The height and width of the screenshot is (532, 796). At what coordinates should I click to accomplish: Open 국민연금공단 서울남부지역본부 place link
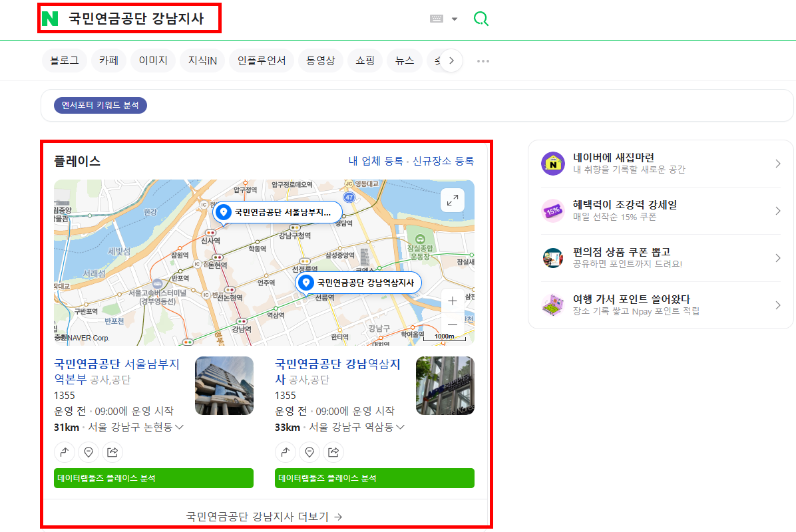pyautogui.click(x=116, y=372)
